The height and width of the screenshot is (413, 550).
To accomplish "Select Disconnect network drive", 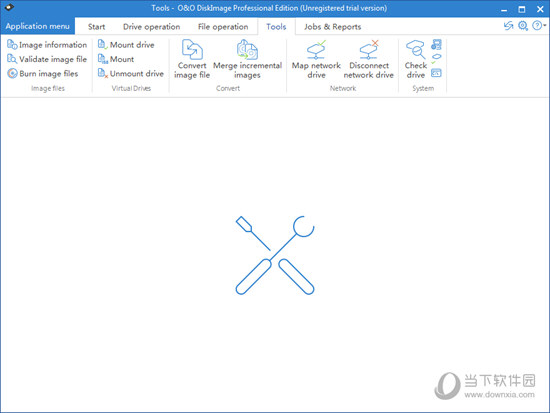I will click(x=368, y=59).
